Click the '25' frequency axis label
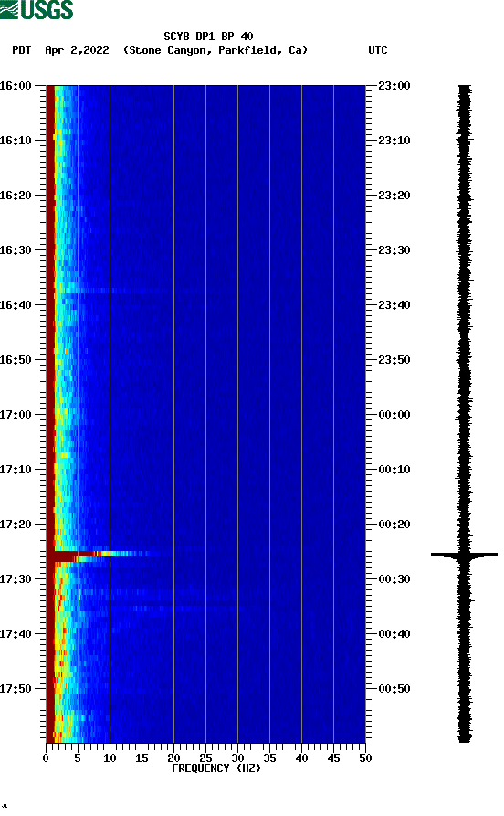This screenshot has width=504, height=816. click(x=205, y=758)
